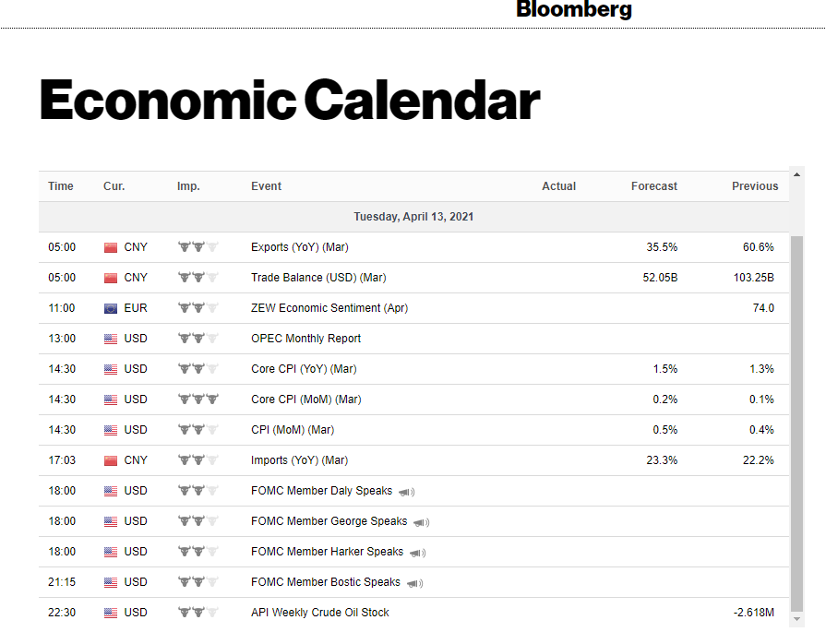Click the EU flag in ZEW Economic Sentiment row
Viewport: 826px width, 644px height.
111,308
